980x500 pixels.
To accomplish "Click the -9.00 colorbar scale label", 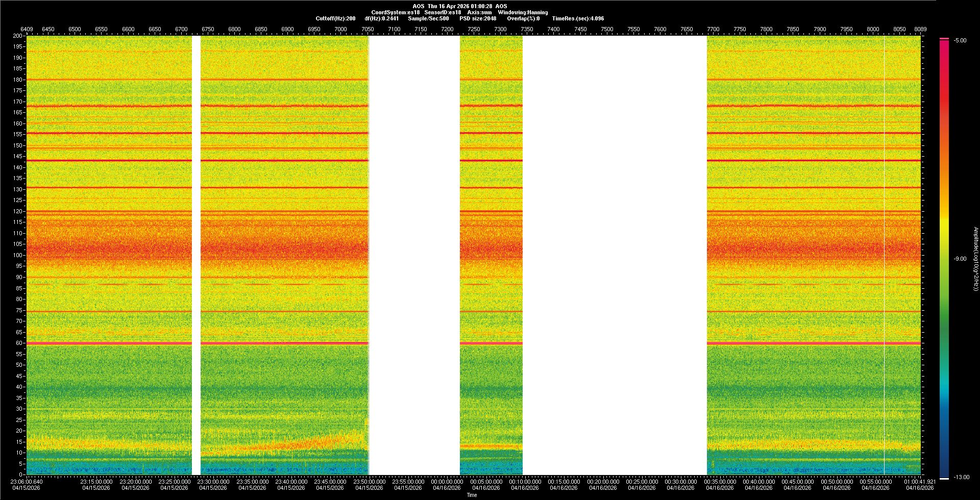I will [960, 259].
